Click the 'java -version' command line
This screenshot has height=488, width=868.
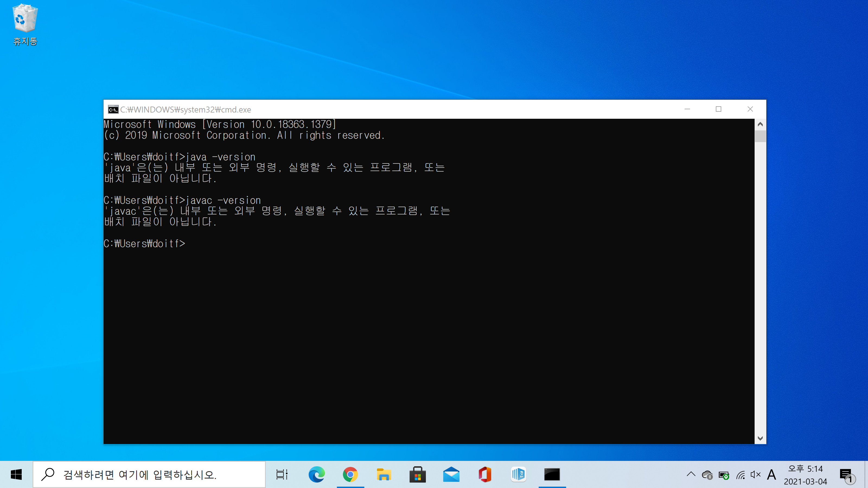click(180, 157)
